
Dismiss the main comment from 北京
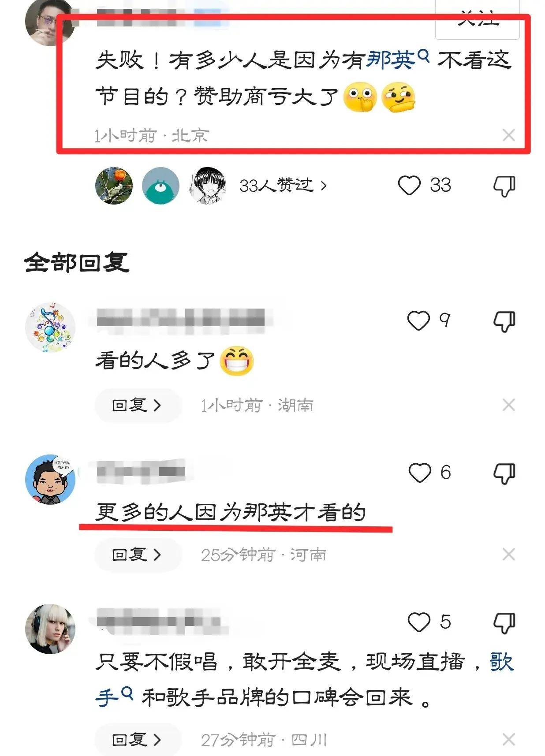509,135
